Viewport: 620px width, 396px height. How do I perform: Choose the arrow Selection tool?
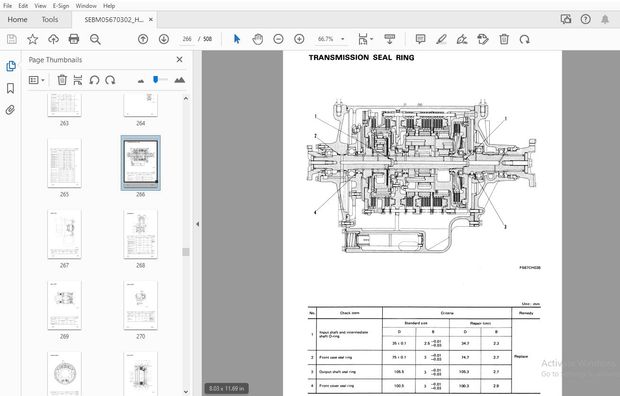pos(237,39)
